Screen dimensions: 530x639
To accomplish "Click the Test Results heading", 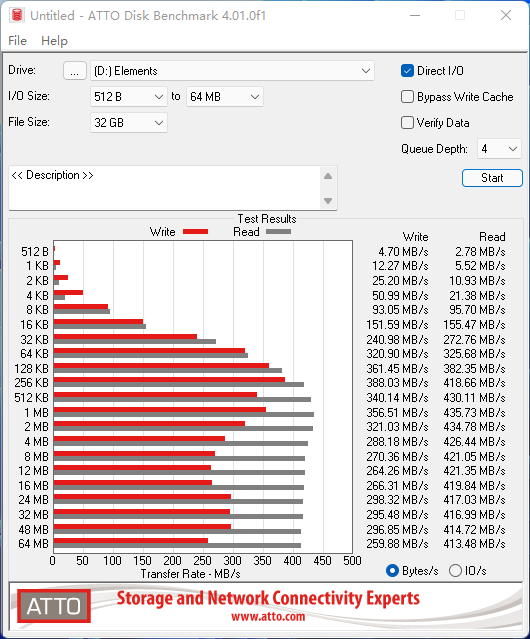I will tap(267, 219).
